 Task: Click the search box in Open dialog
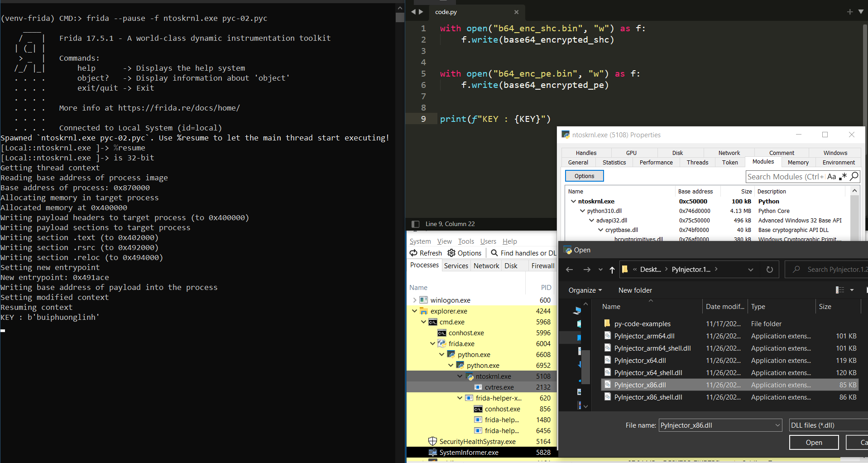(828, 270)
